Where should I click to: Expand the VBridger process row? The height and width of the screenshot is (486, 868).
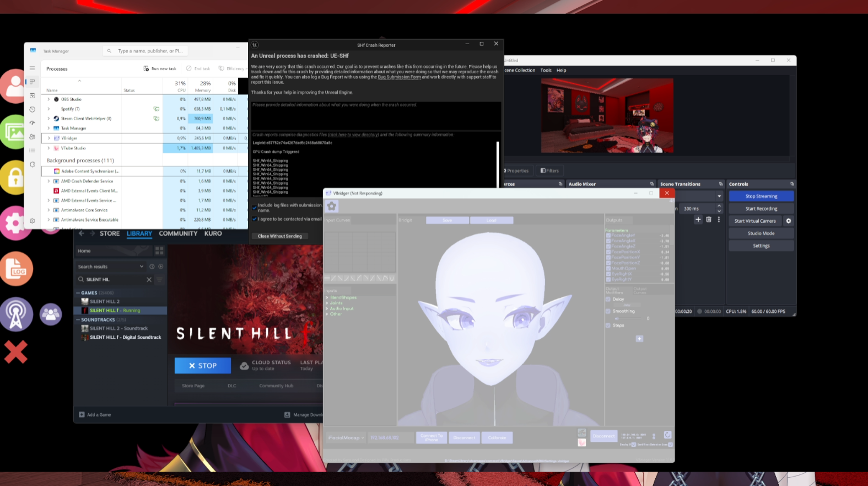pos(48,138)
